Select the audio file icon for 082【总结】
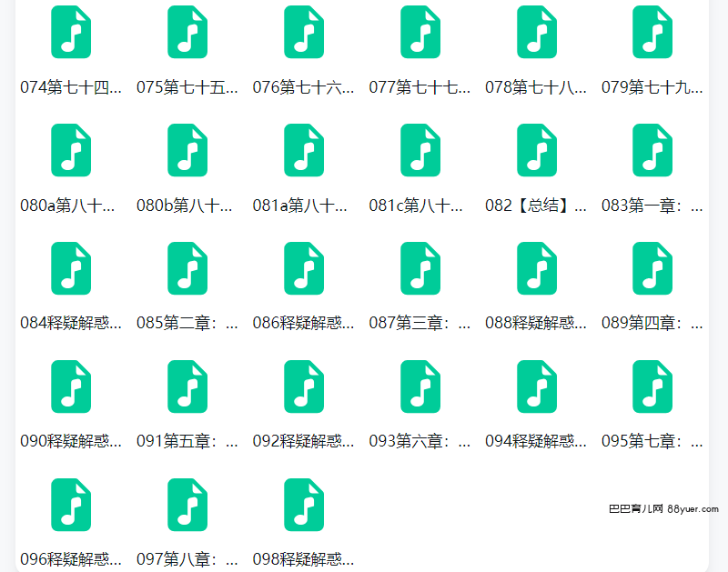 (x=537, y=150)
